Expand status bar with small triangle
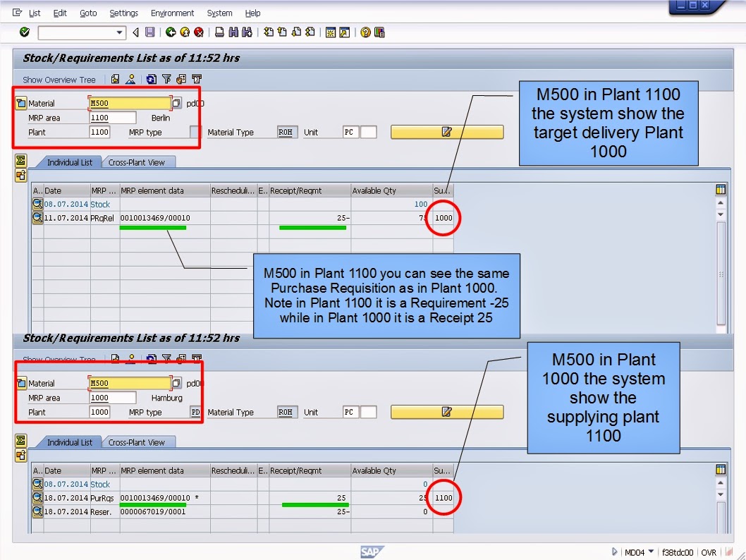The height and width of the screenshot is (560, 746). [x=614, y=552]
